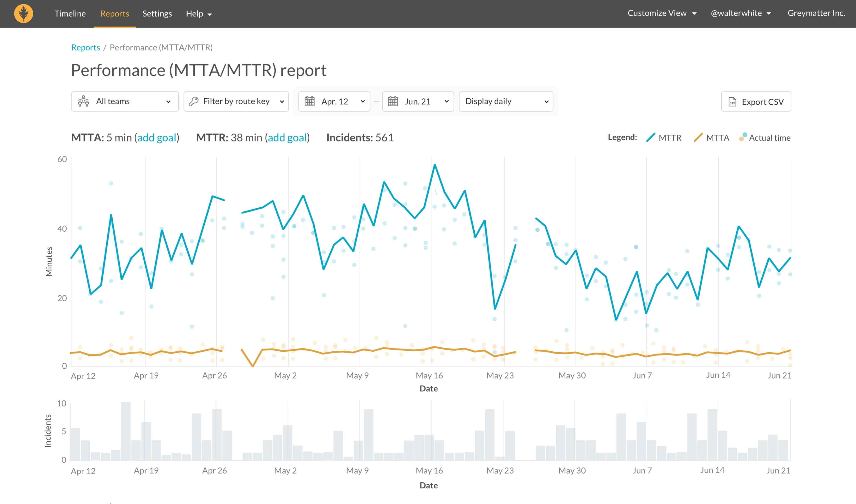Click the start date calendar icon
The image size is (856, 504).
coord(309,101)
